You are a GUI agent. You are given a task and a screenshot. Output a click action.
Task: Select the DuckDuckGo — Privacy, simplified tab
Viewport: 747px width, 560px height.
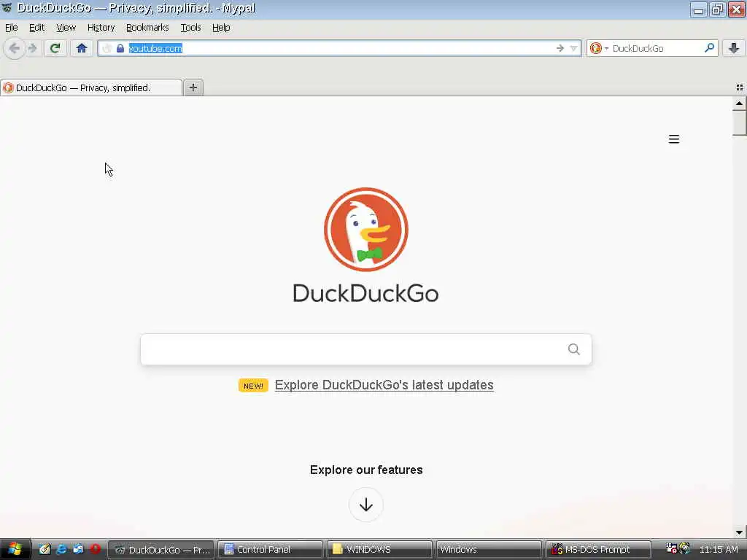pyautogui.click(x=91, y=87)
